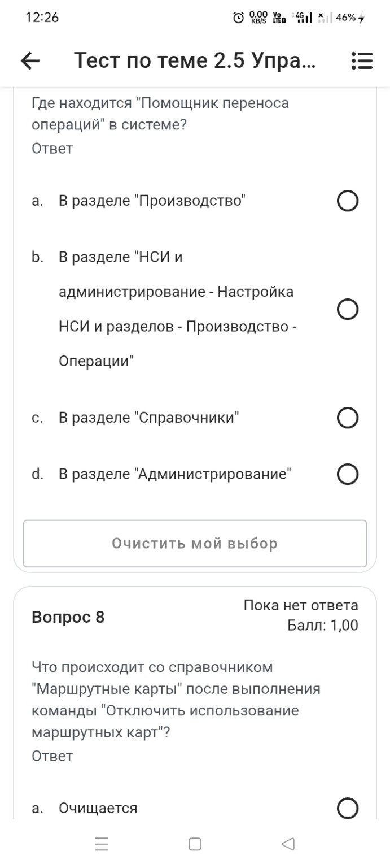Tap the KB/S network speed indicator
Viewport: 390px width, 868px height.
pos(257,18)
